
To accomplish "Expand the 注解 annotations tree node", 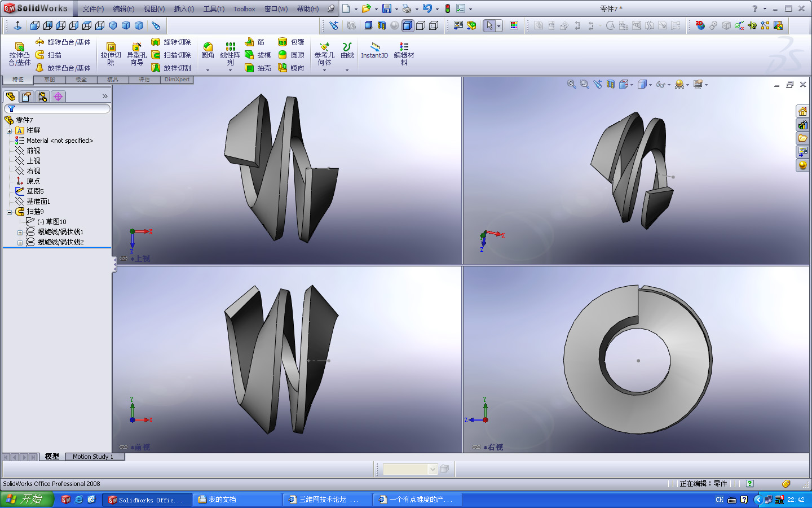I will 9,131.
